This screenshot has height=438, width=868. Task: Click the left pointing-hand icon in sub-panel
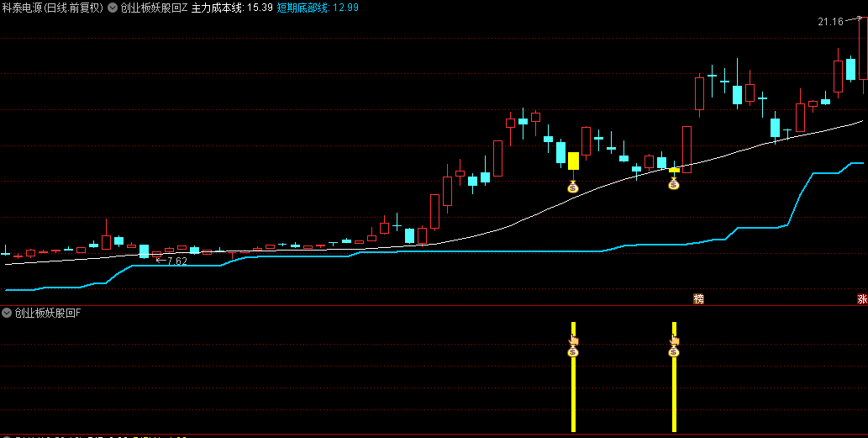point(574,340)
